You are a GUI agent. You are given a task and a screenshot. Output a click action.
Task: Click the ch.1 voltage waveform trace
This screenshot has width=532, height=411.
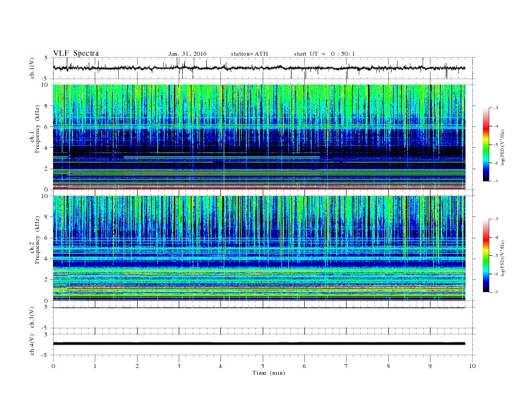point(259,68)
